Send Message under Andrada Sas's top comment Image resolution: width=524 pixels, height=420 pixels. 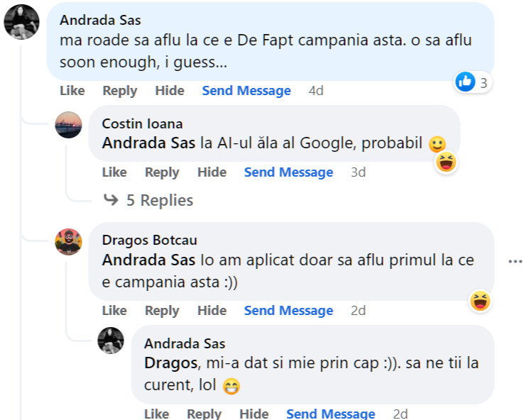tap(246, 91)
